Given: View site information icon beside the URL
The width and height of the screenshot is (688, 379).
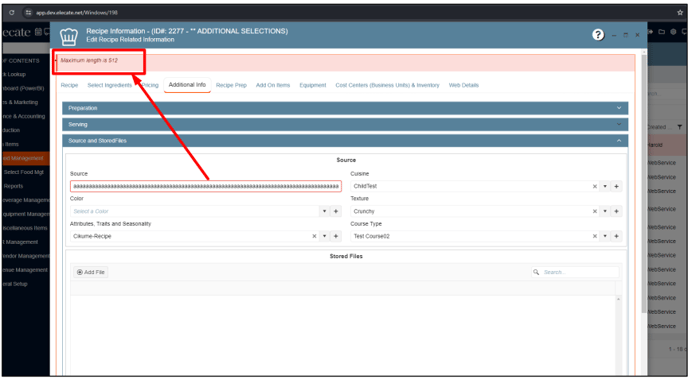Looking at the screenshot, I should 28,13.
